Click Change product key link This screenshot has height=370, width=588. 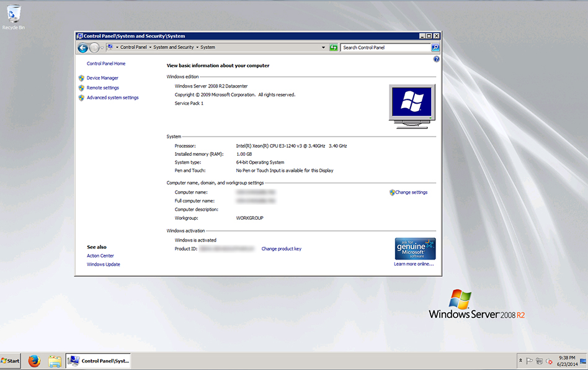click(281, 249)
